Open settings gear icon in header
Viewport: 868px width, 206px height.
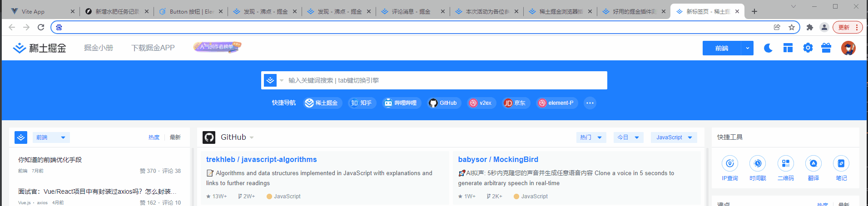808,48
